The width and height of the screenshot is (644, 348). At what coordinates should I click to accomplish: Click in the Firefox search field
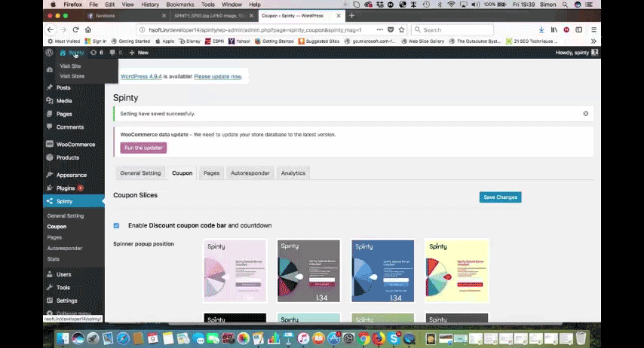tap(452, 29)
